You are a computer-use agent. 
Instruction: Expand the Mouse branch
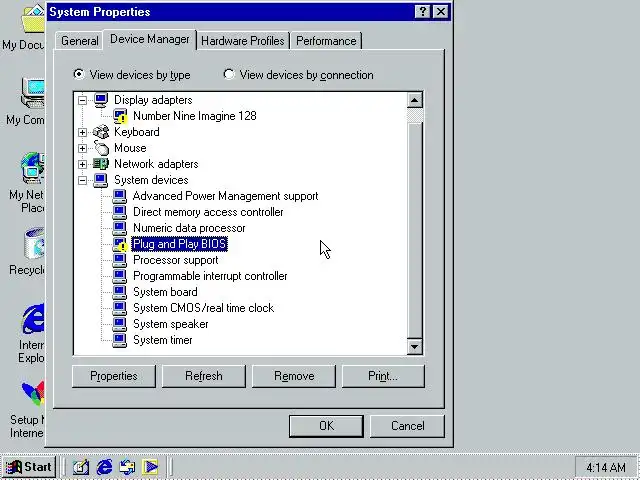(x=82, y=148)
